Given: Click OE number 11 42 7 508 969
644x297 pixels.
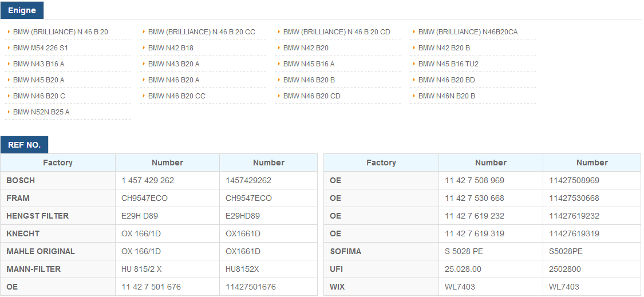Looking at the screenshot, I should pos(475,180).
